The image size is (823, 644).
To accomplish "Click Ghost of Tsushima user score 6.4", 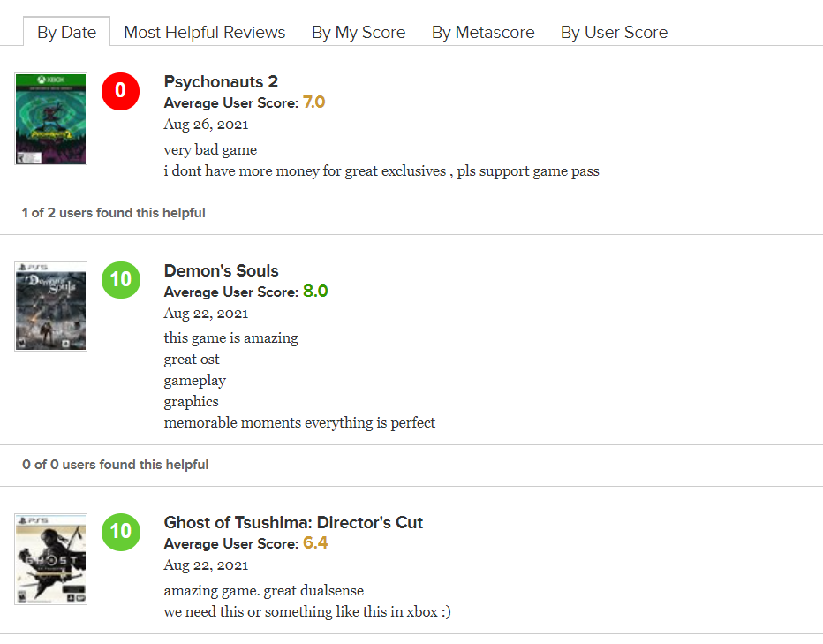I will coord(315,543).
